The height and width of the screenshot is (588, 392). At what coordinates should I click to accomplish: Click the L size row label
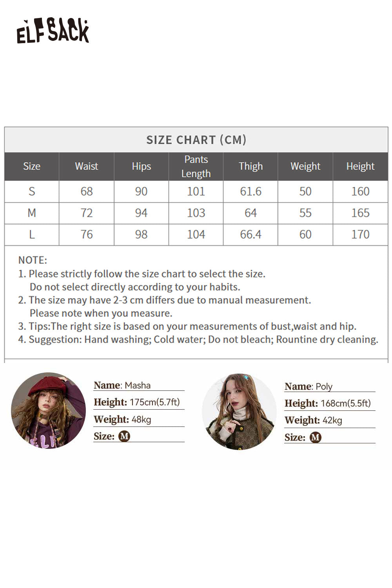coord(32,234)
